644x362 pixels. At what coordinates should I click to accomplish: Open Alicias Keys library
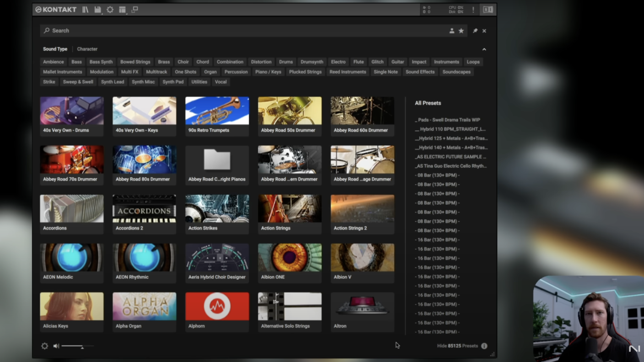tap(72, 312)
